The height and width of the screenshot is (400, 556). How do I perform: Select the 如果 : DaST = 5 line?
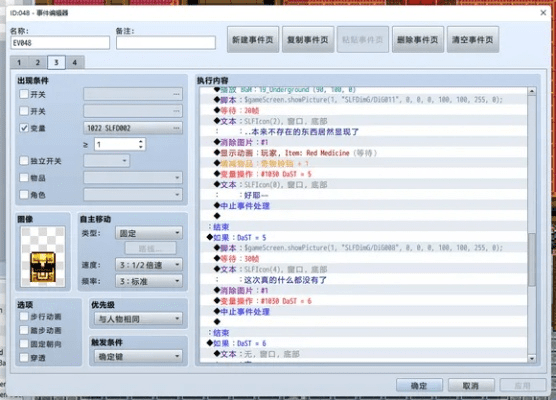[x=363, y=238]
